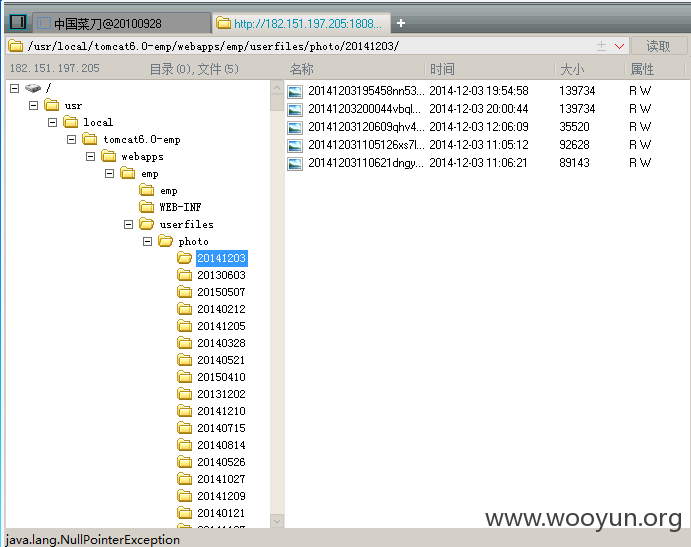Screen dimensions: 691x547
Task: Open the 20140121 folder
Action: pyautogui.click(x=221, y=513)
